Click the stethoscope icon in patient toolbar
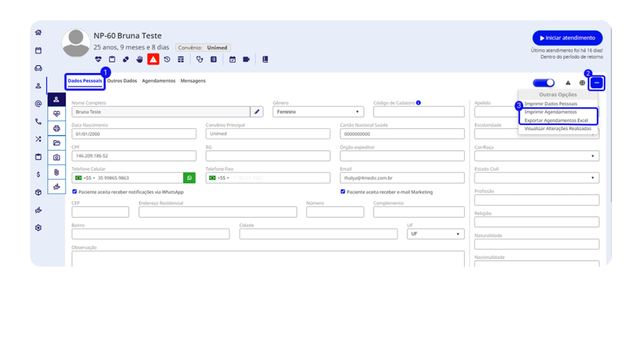Image resolution: width=644 pixels, height=338 pixels. [x=200, y=60]
